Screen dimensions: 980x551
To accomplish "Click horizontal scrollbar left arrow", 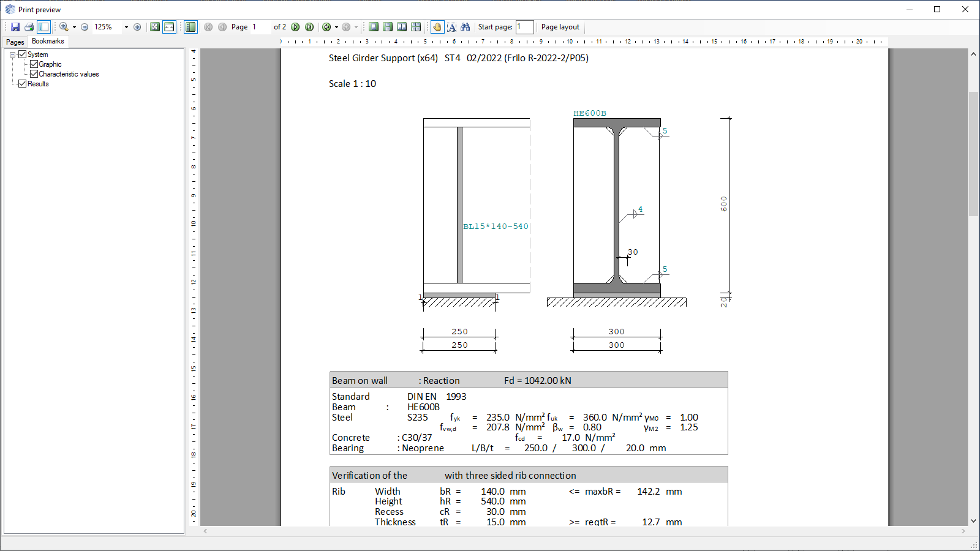I will pos(205,531).
